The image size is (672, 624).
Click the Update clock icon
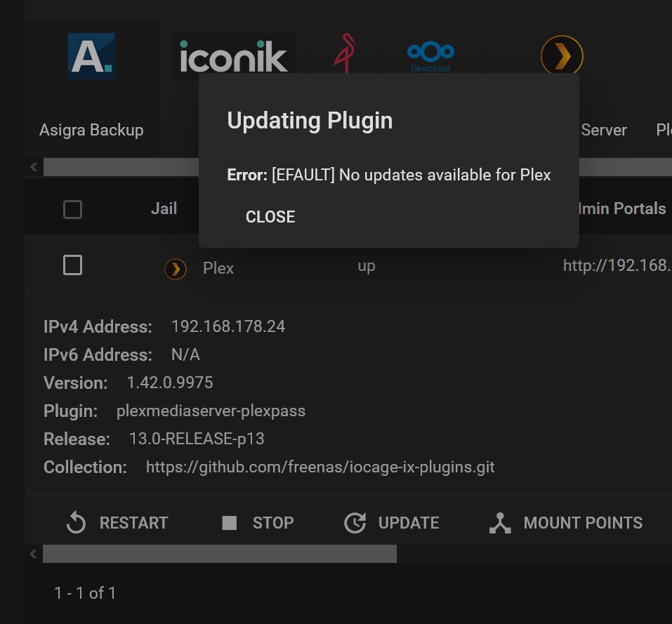click(x=355, y=522)
